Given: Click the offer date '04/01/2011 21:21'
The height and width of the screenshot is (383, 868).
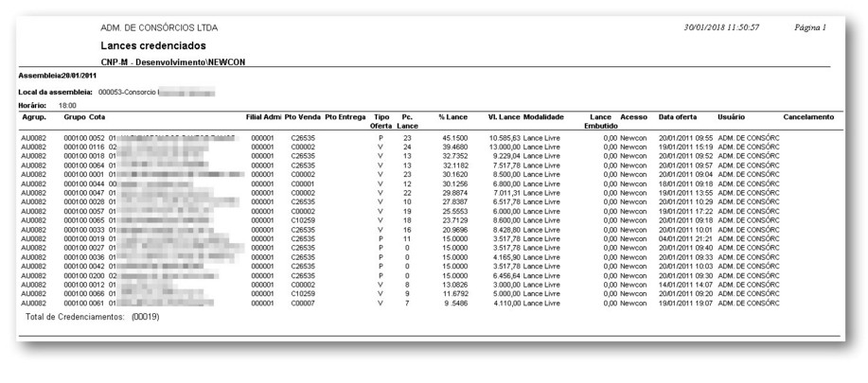Looking at the screenshot, I should [684, 238].
